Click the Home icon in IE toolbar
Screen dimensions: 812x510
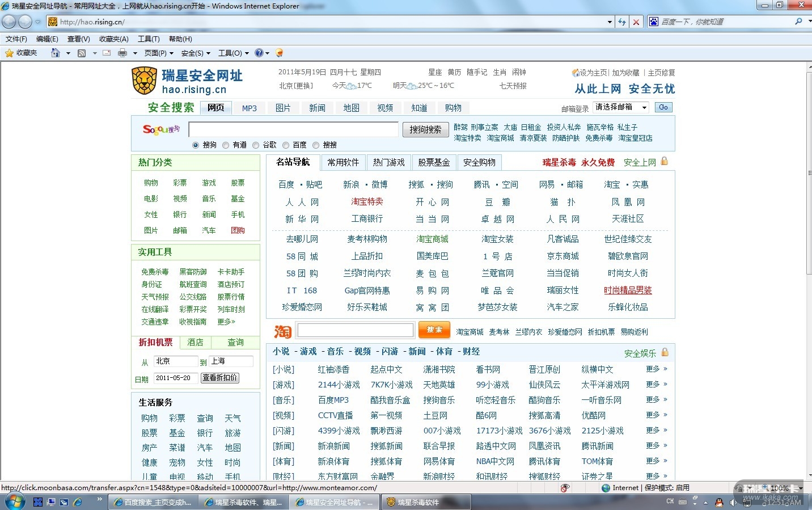pos(56,53)
